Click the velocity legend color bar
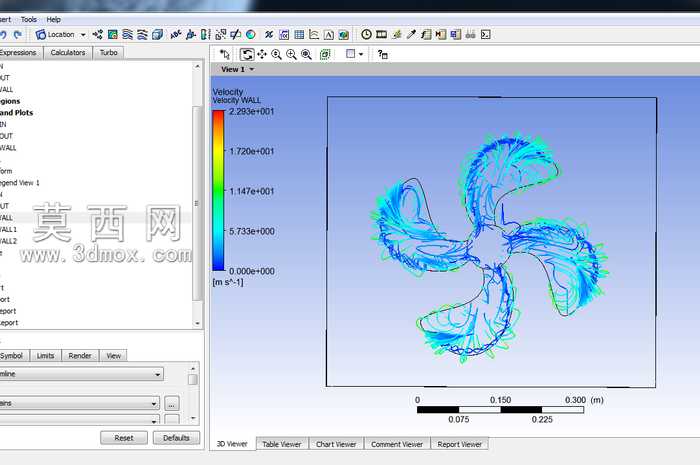Image resolution: width=700 pixels, height=465 pixels. point(218,191)
